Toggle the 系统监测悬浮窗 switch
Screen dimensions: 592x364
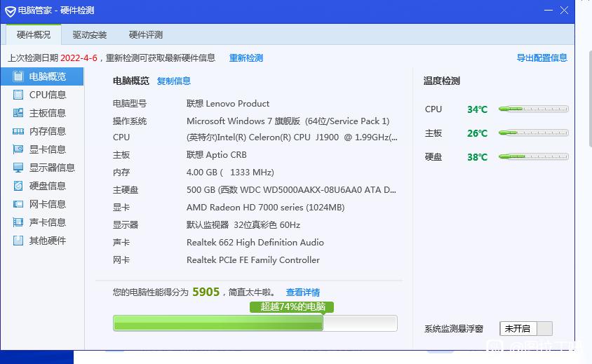click(526, 328)
